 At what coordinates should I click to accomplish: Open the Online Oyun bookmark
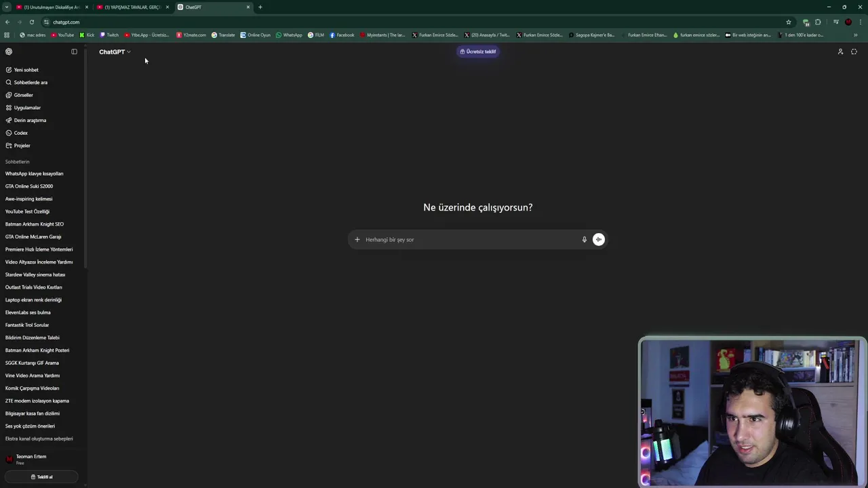click(255, 35)
